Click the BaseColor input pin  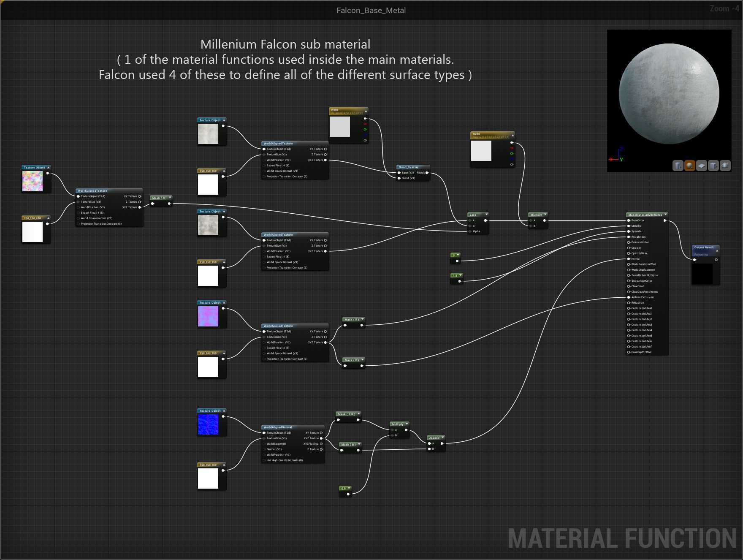point(629,220)
